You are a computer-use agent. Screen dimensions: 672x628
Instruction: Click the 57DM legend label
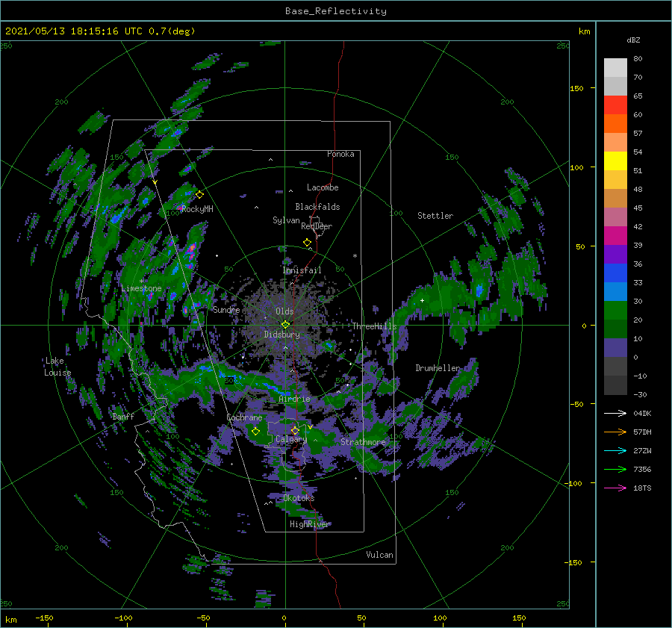tap(642, 432)
